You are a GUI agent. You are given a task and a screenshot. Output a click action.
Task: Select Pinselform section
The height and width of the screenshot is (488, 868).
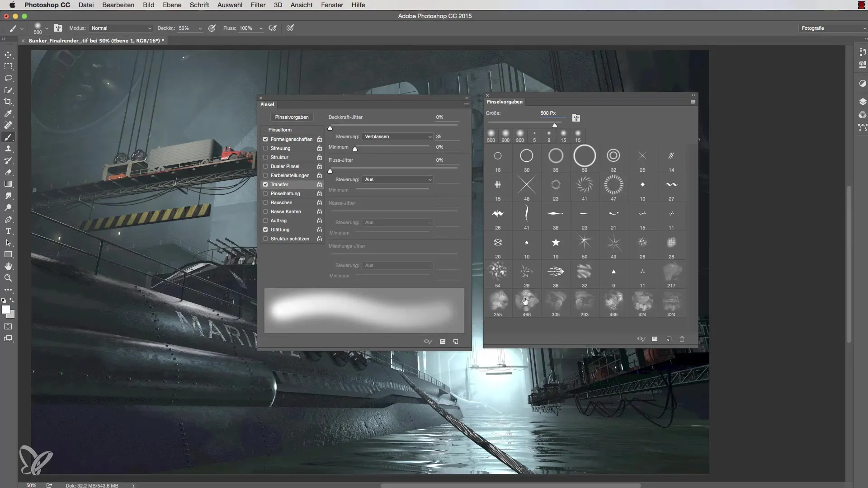[280, 130]
